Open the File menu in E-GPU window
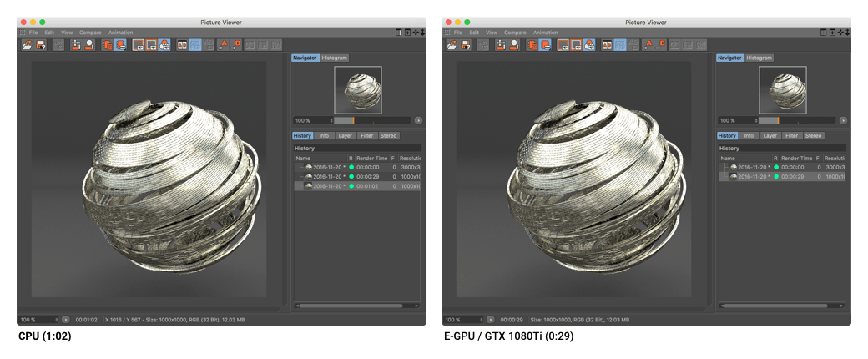868x359 pixels. click(x=458, y=33)
